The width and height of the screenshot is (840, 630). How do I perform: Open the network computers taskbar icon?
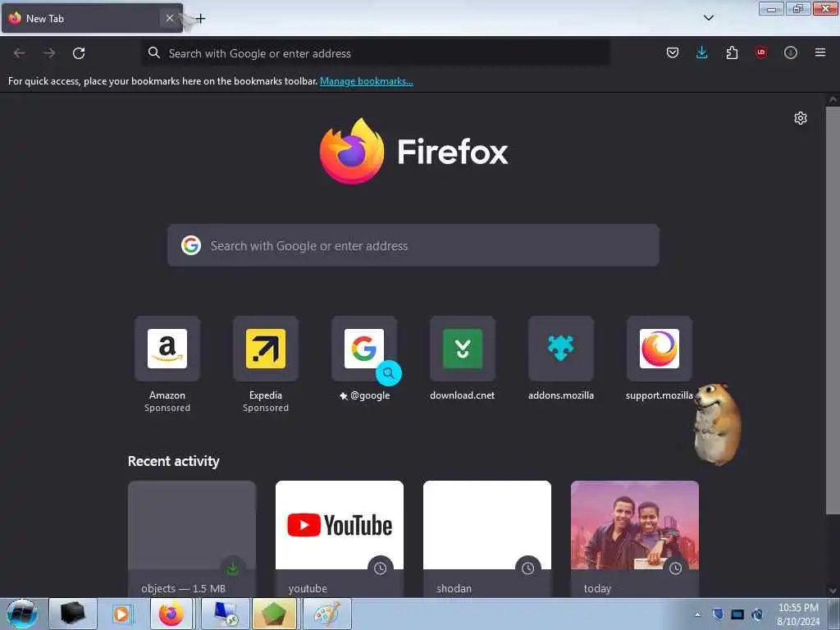coord(226,614)
